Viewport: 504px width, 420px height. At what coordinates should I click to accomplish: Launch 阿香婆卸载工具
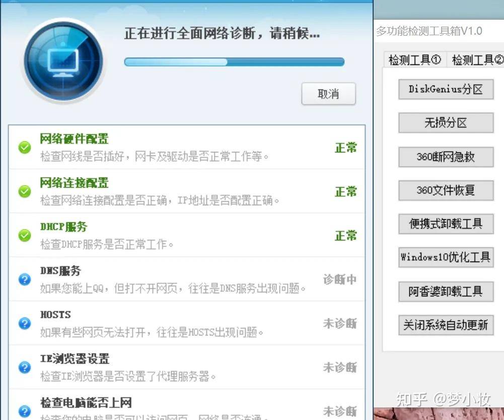click(446, 292)
